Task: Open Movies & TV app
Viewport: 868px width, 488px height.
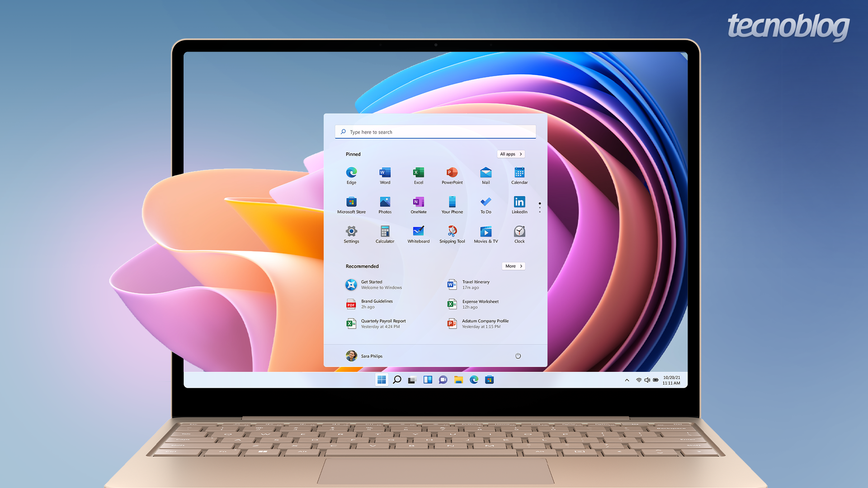Action: (x=486, y=231)
